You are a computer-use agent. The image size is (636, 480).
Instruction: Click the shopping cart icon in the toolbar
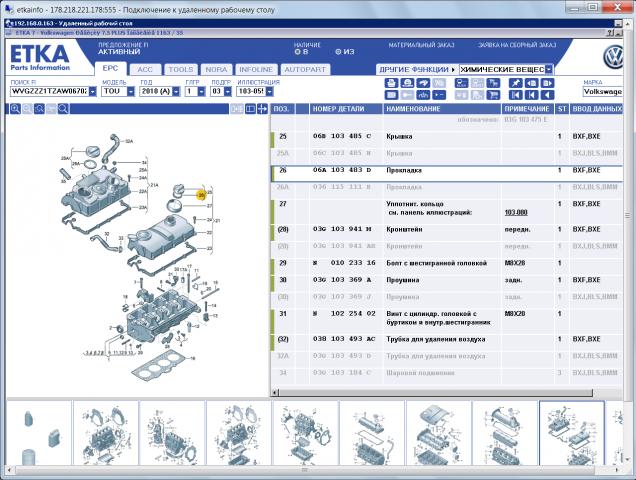pos(493,95)
